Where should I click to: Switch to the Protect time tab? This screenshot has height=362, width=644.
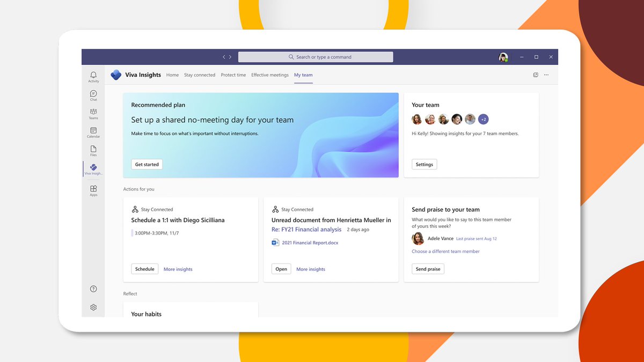tap(233, 75)
